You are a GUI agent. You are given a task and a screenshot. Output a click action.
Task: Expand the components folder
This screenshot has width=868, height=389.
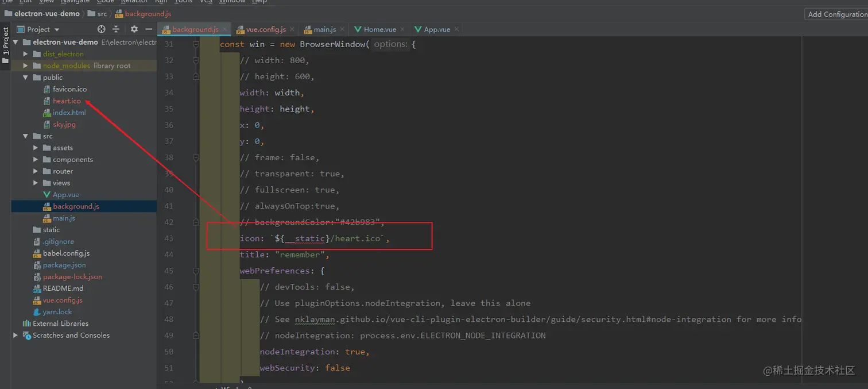tap(36, 160)
